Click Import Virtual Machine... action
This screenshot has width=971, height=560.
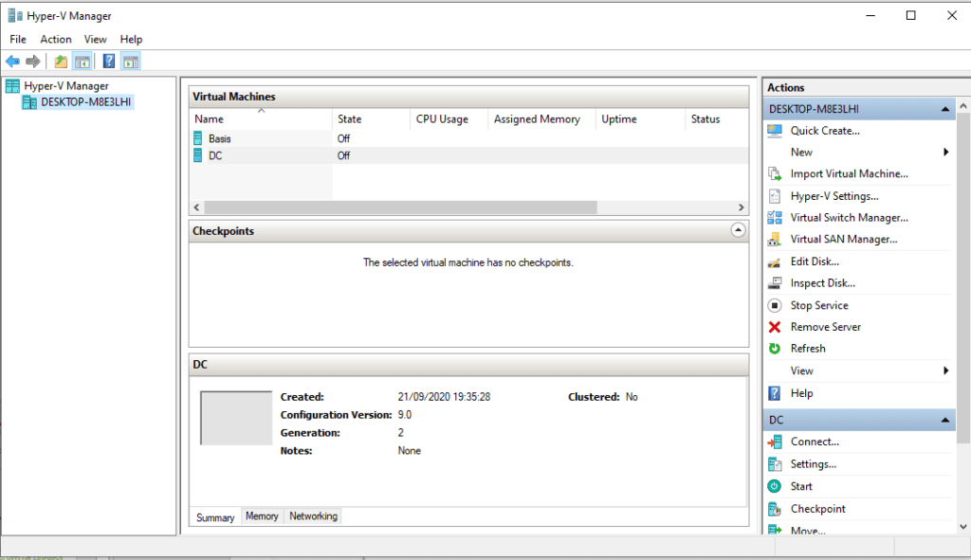[x=849, y=174]
